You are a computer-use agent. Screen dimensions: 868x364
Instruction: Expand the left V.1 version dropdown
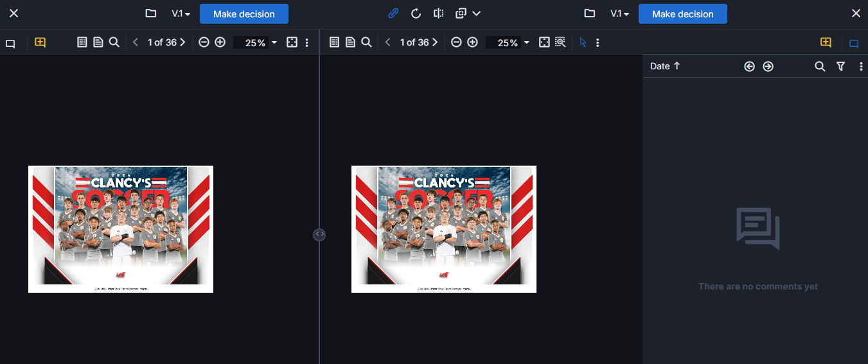pos(181,13)
